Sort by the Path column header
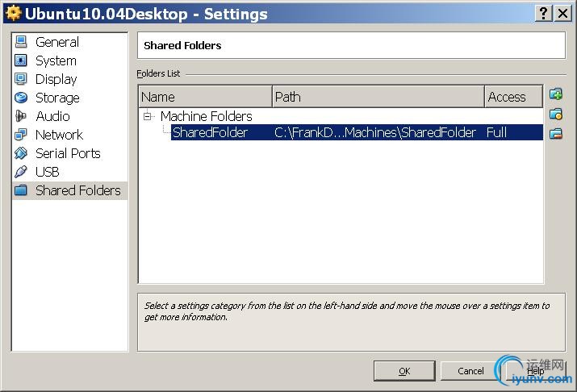Image resolution: width=577 pixels, height=392 pixels. 378,97
